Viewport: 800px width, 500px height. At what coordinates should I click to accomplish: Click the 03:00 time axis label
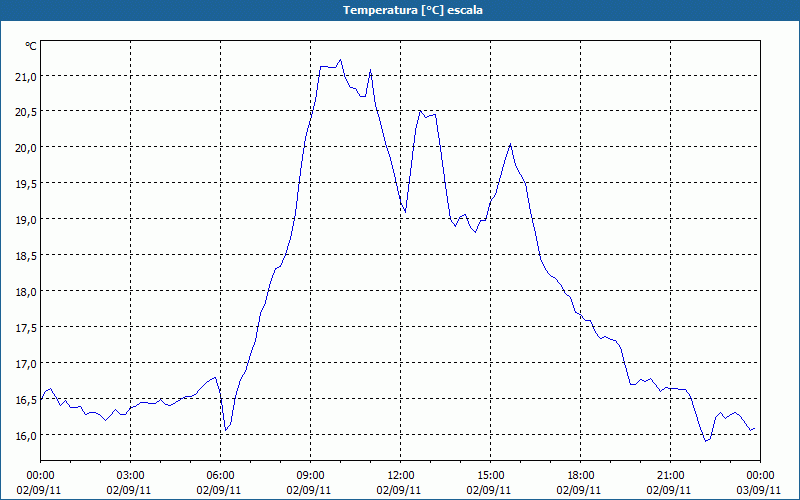[x=131, y=476]
